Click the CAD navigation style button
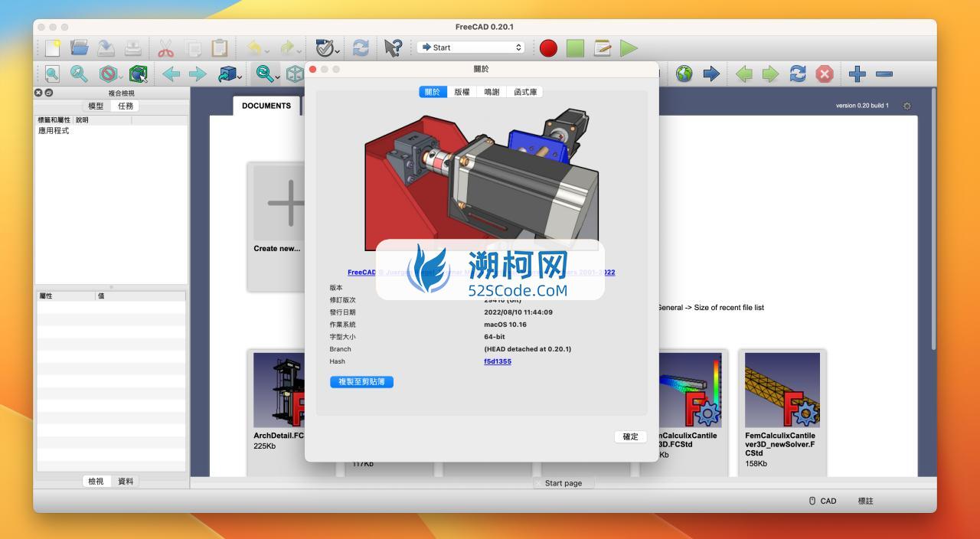 [x=822, y=501]
